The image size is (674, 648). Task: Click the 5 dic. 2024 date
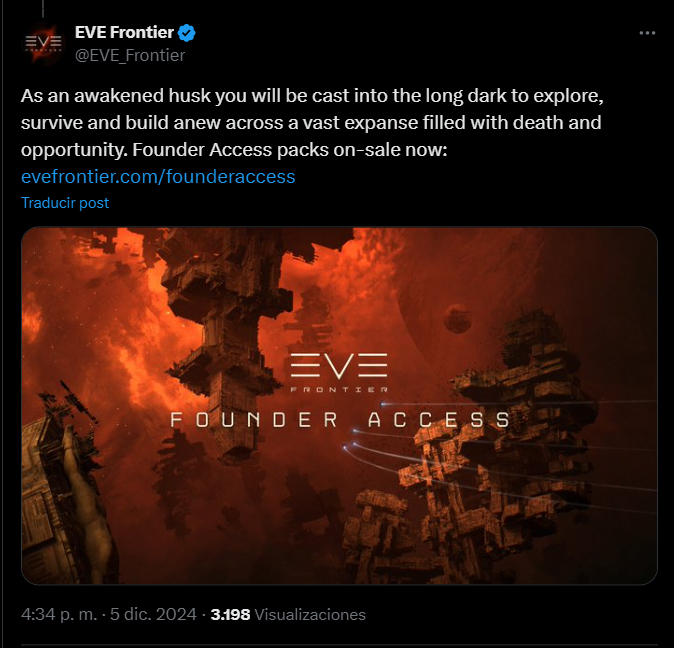pyautogui.click(x=153, y=614)
